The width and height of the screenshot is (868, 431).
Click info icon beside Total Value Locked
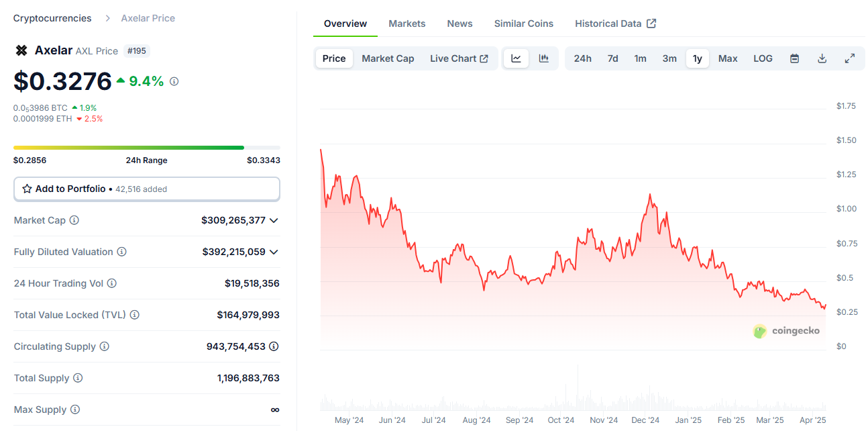click(x=135, y=315)
